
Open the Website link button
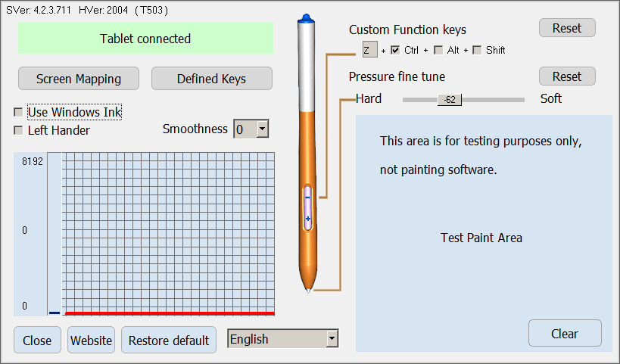tap(91, 340)
